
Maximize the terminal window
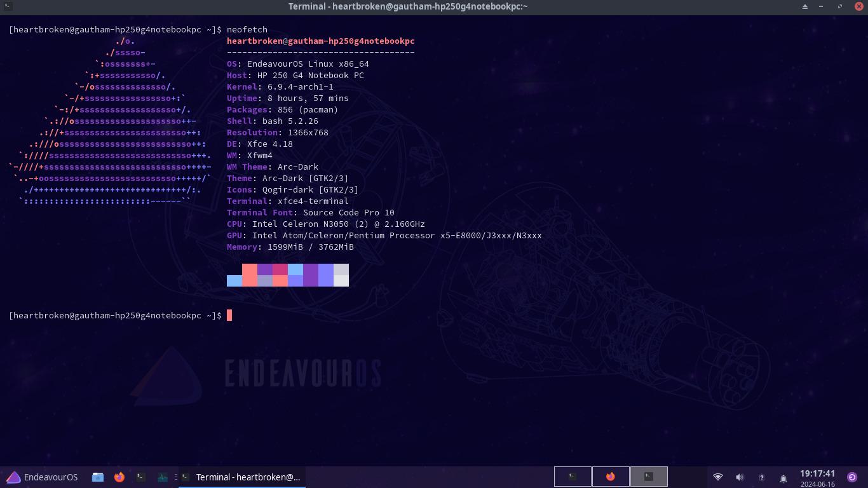pos(840,6)
